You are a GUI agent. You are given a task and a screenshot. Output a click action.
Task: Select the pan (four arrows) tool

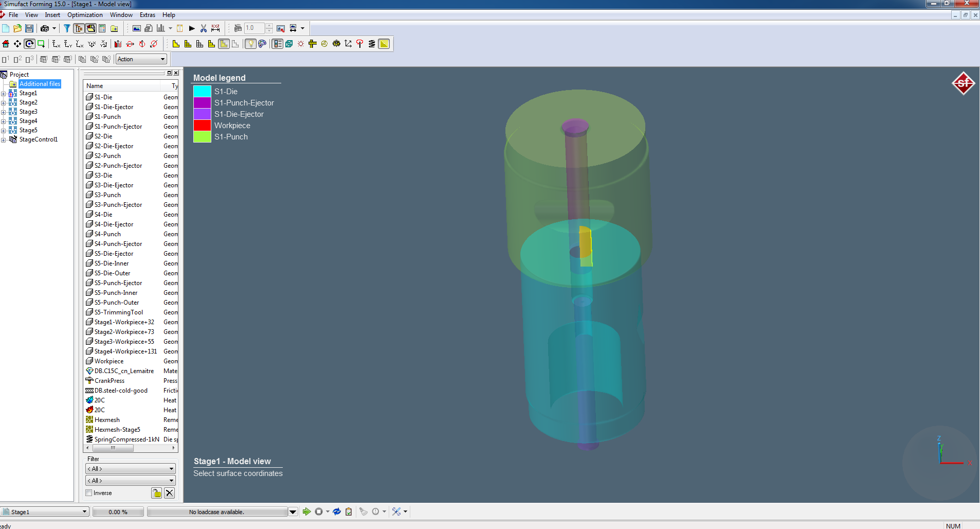pos(17,44)
